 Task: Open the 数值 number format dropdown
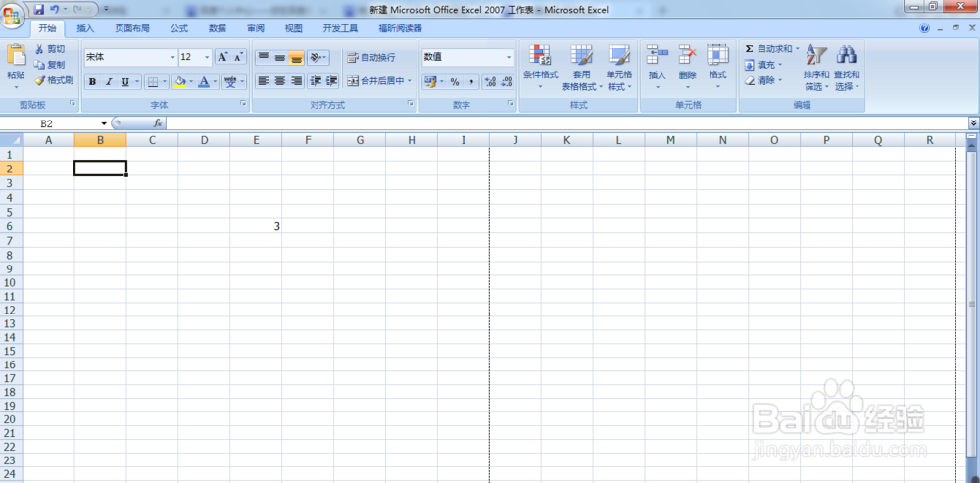pyautogui.click(x=509, y=57)
